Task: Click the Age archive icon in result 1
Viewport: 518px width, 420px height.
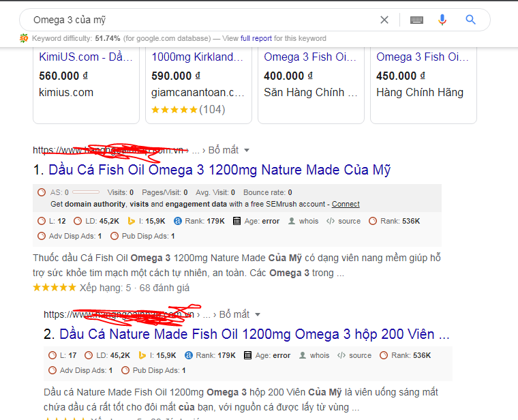Action: click(237, 221)
